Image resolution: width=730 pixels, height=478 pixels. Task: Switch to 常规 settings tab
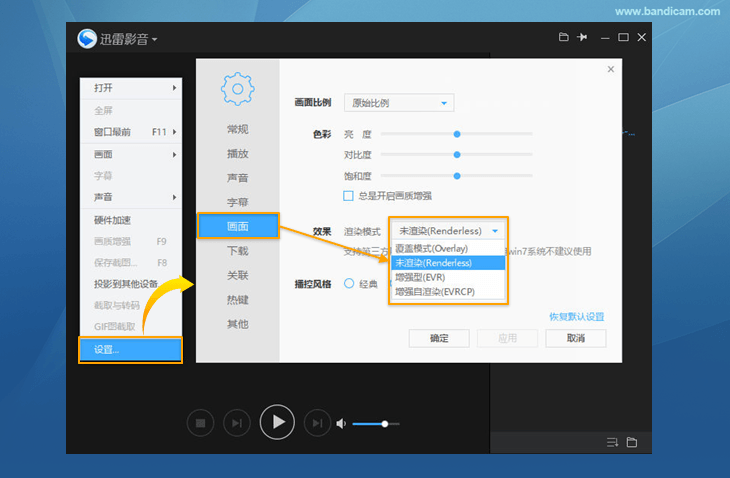(237, 129)
